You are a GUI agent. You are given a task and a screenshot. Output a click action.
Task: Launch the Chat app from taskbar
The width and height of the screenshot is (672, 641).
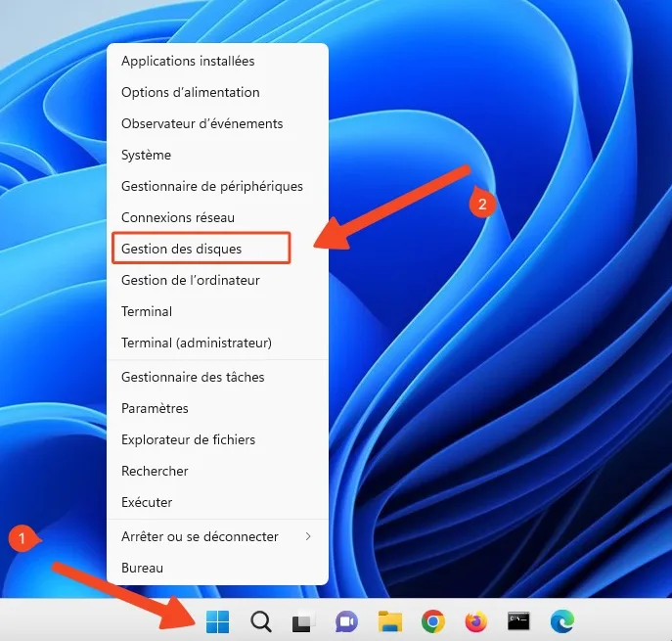(346, 621)
